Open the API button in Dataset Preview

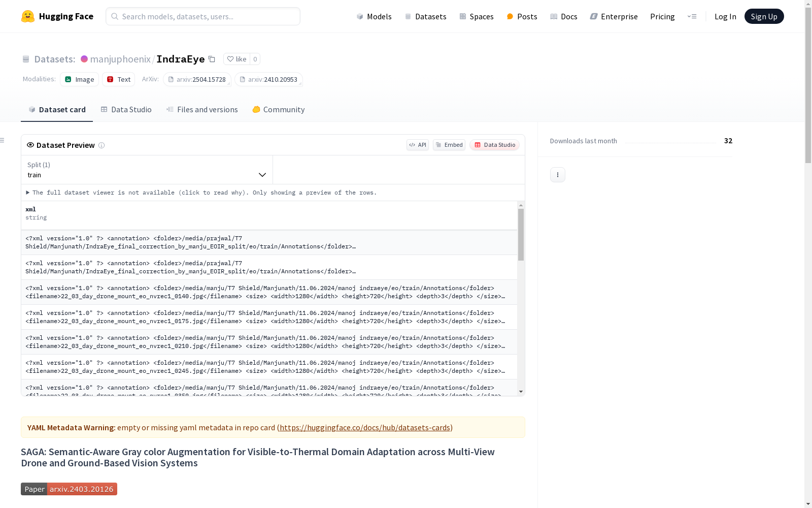pyautogui.click(x=418, y=145)
